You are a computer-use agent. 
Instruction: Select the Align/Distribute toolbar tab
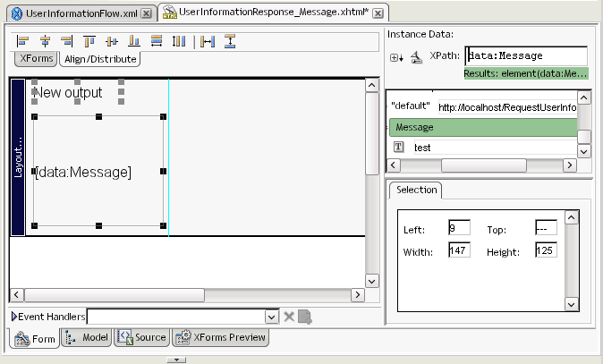click(x=100, y=59)
